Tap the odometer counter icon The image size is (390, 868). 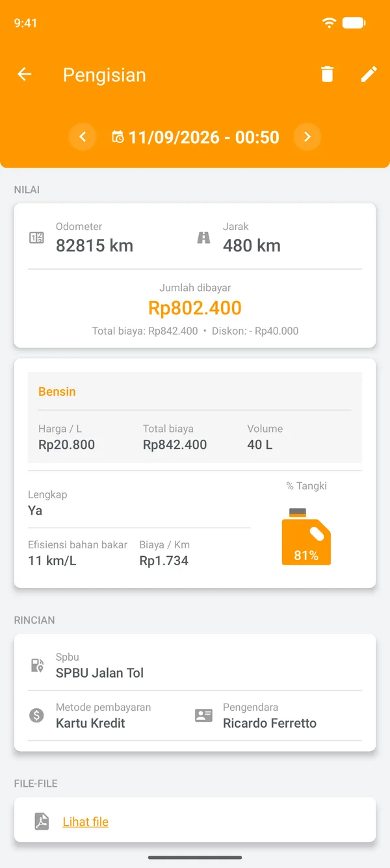coord(37,238)
